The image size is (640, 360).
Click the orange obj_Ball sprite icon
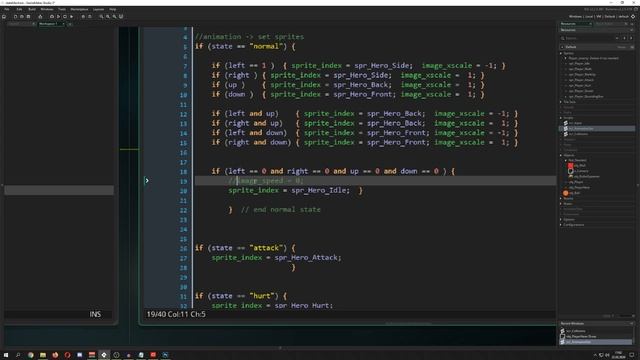(x=565, y=193)
